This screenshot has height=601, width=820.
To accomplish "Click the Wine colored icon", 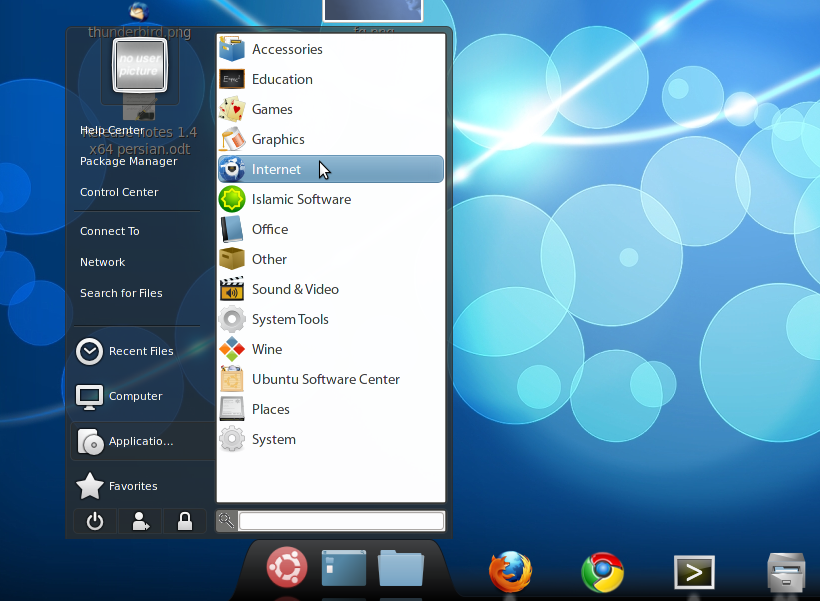I will point(232,349).
